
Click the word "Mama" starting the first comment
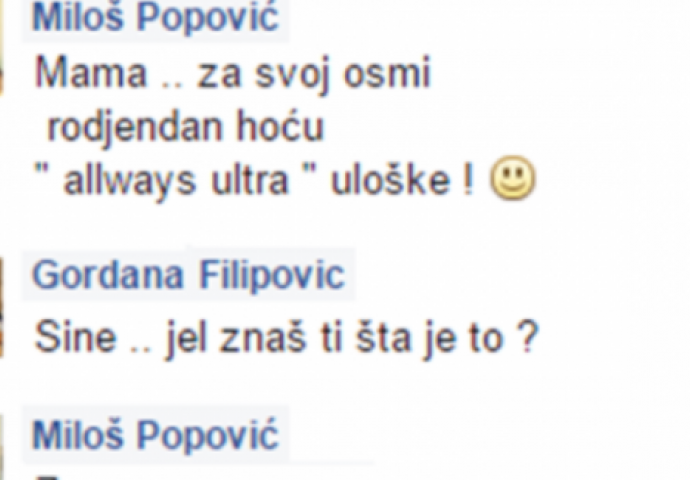91,73
